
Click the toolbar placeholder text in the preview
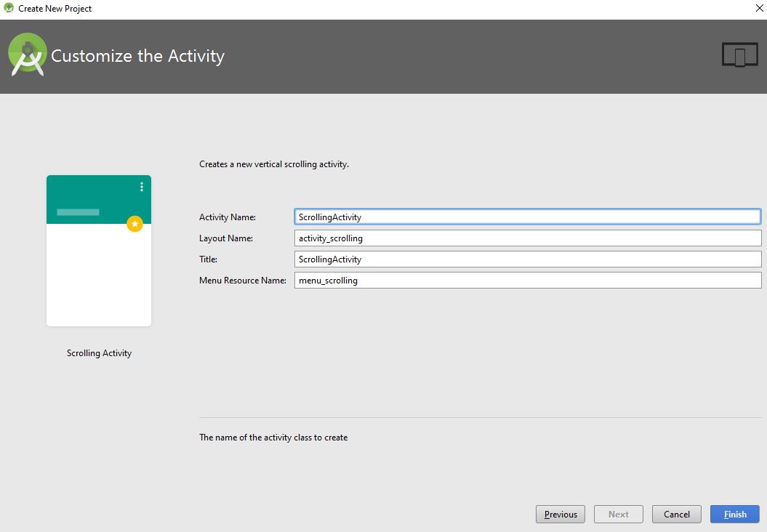pos(77,212)
